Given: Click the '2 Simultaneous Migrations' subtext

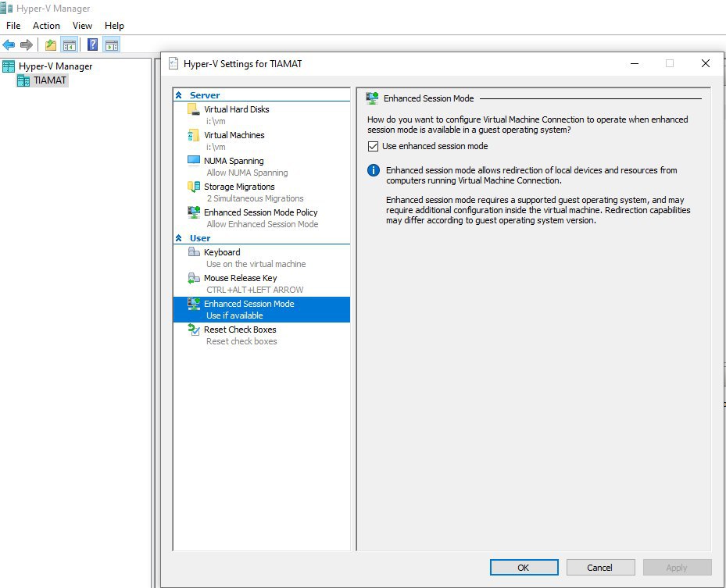Looking at the screenshot, I should coord(255,198).
